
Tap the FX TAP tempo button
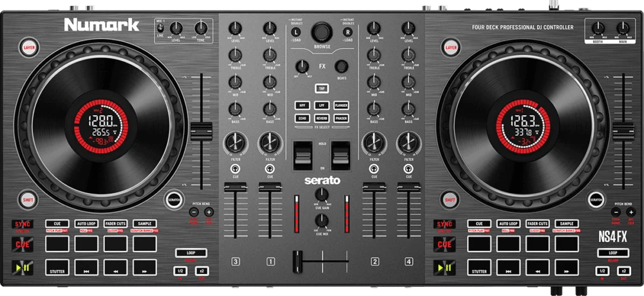coord(321,88)
